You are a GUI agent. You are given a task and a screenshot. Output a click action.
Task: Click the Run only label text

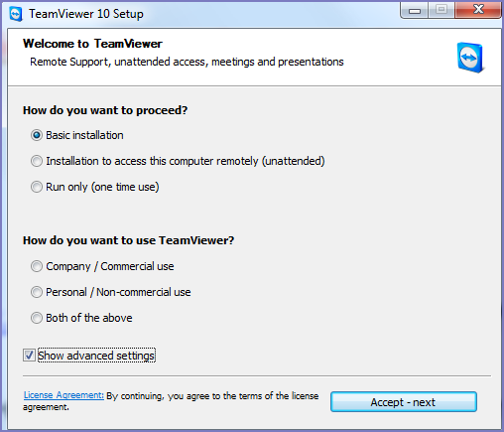click(x=102, y=187)
